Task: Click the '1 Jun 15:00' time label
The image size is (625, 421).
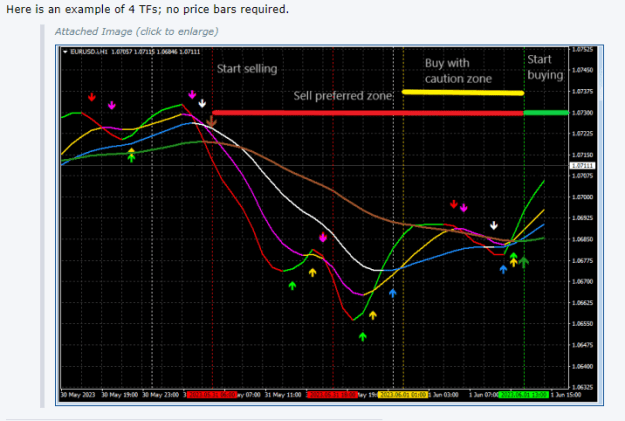Action: click(566, 395)
